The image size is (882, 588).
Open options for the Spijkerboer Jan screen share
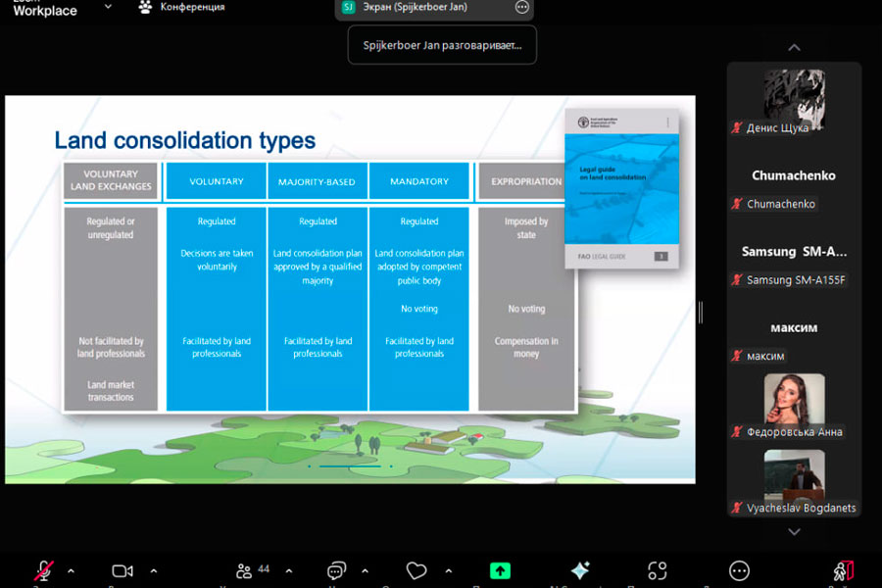pyautogui.click(x=521, y=7)
